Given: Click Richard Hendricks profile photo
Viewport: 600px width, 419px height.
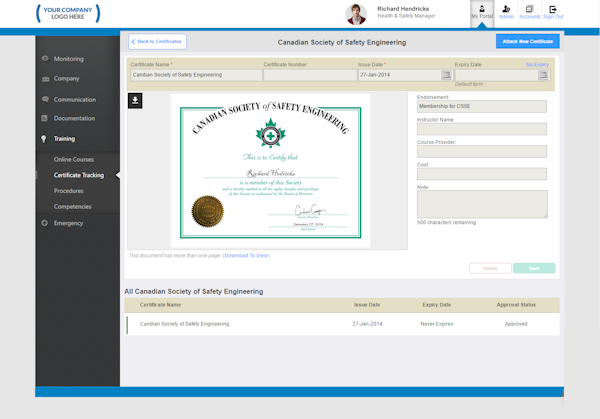Looking at the screenshot, I should click(x=356, y=14).
